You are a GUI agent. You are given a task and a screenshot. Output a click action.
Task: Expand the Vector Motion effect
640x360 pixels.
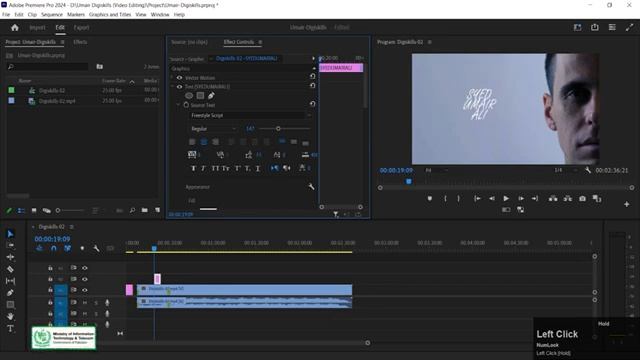pos(172,78)
